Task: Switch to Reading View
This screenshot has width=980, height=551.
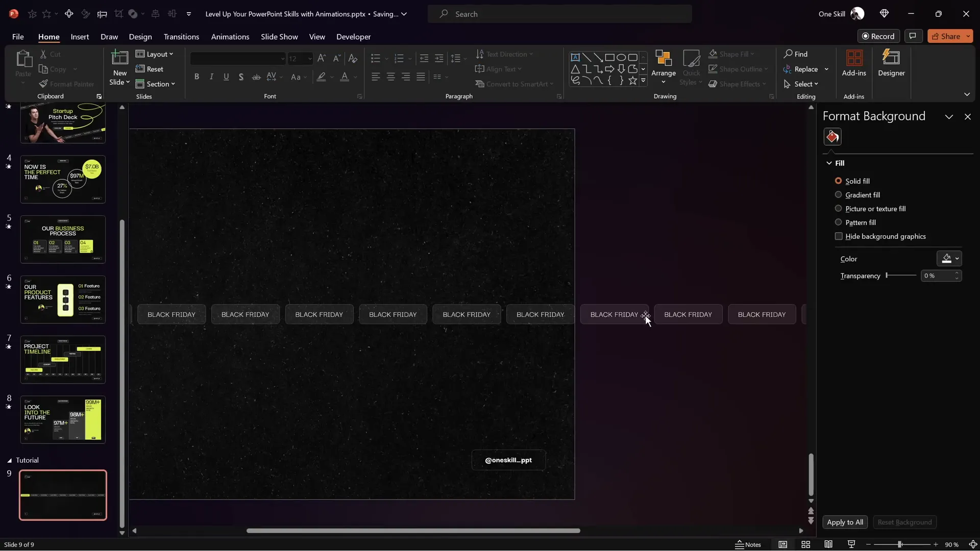Action: tap(828, 544)
